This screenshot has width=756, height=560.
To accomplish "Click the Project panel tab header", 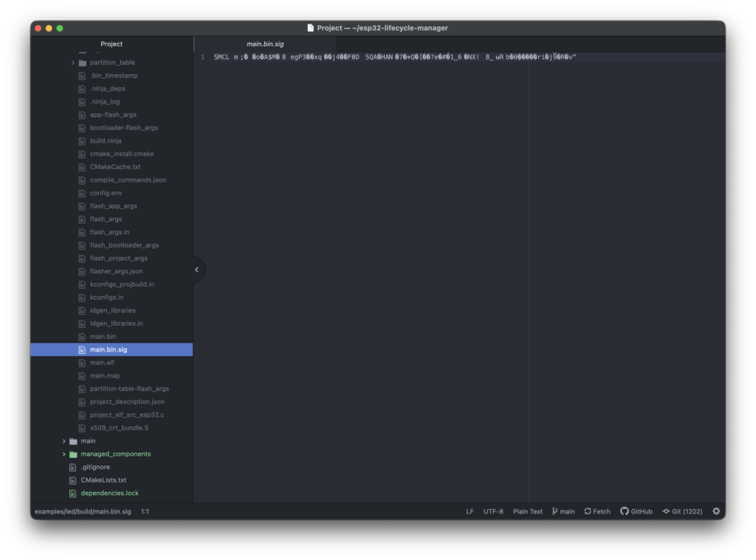I will pyautogui.click(x=111, y=44).
